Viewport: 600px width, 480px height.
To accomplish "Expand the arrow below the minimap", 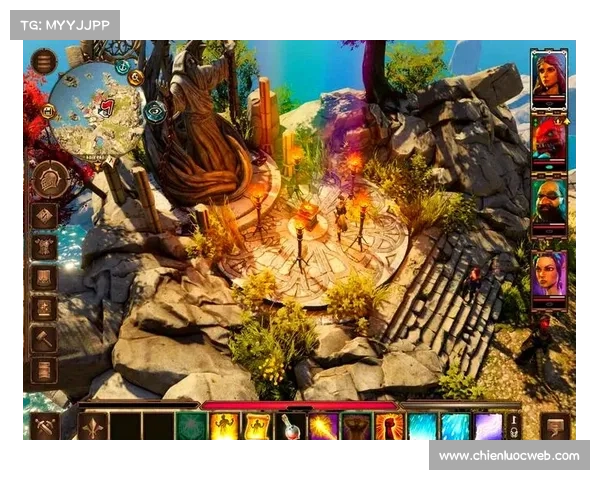I will tap(98, 166).
